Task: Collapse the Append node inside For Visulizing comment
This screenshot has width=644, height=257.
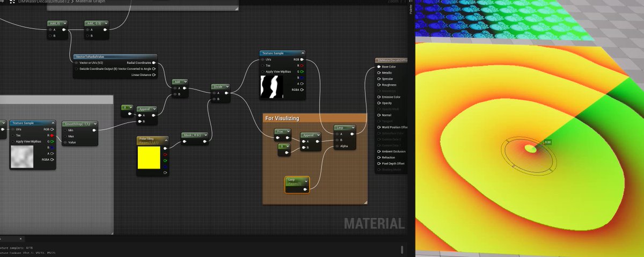Action: [319, 135]
